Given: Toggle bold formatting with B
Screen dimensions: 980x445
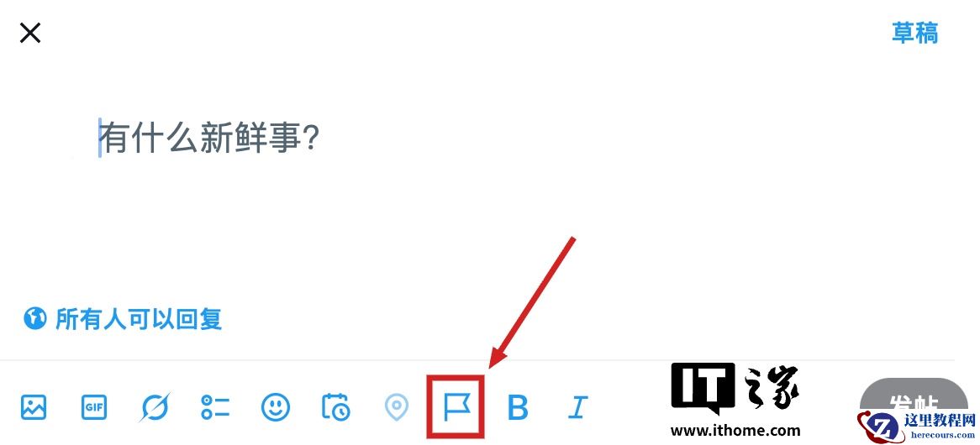Looking at the screenshot, I should 518,407.
